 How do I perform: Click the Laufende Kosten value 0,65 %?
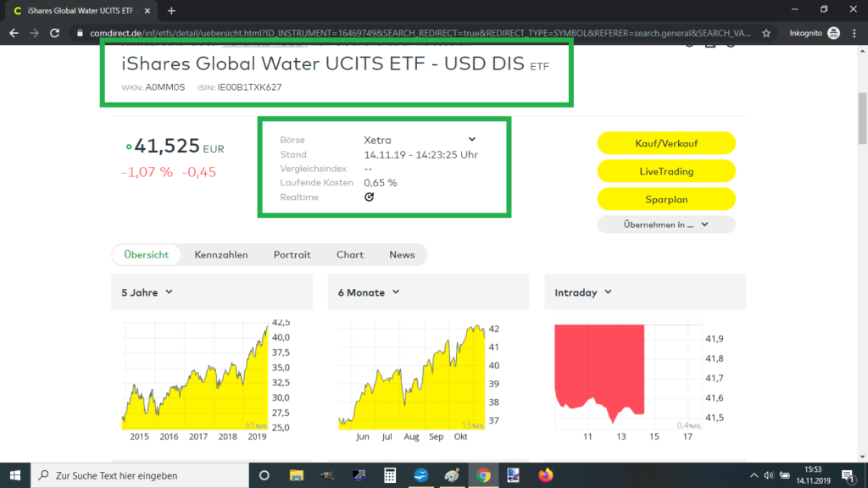coord(381,183)
